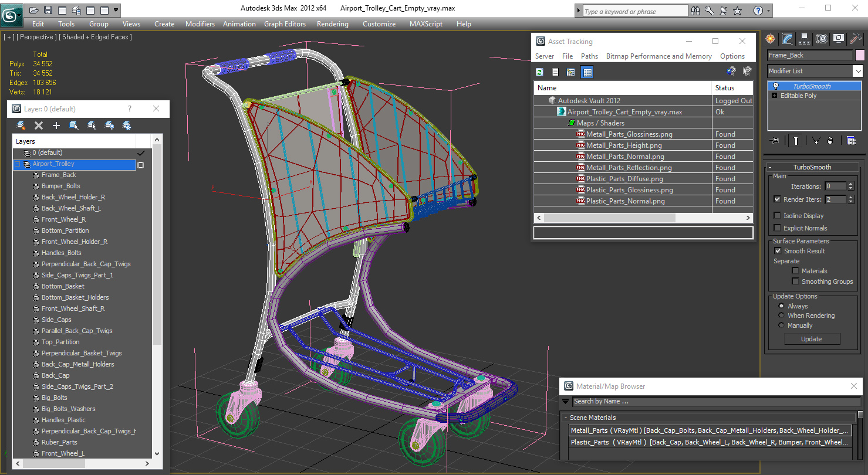Open the Modifiers menu

tap(200, 24)
